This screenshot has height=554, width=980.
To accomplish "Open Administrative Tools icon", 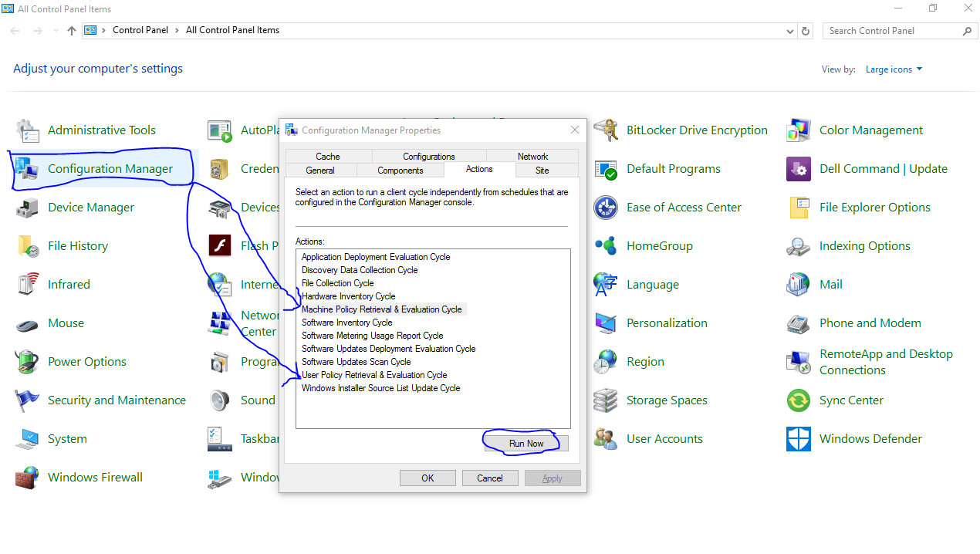I will 27,130.
